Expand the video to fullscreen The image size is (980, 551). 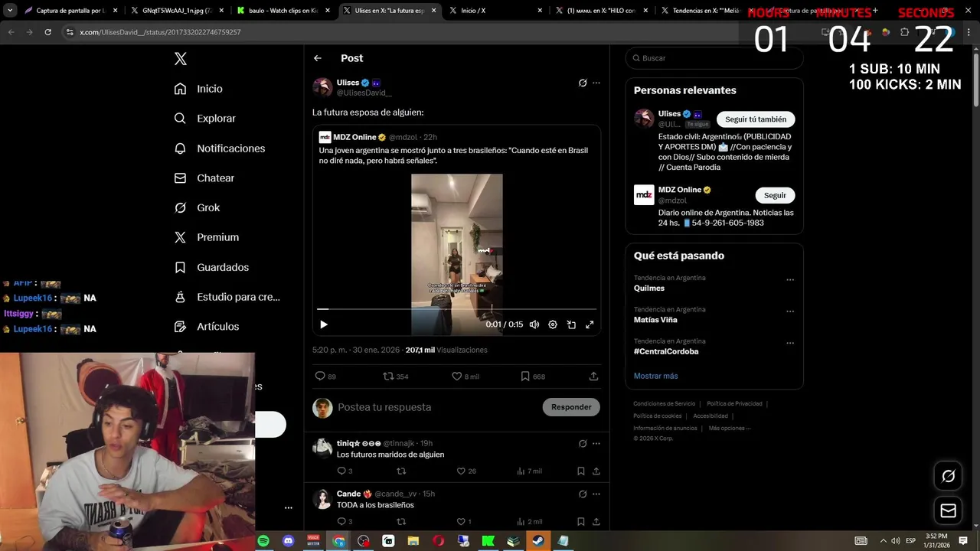click(590, 324)
